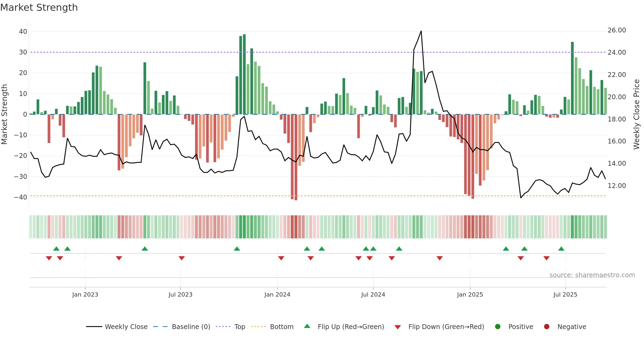The width and height of the screenshot is (644, 362).
Task: Toggle the Top legend entry
Action: (x=230, y=327)
